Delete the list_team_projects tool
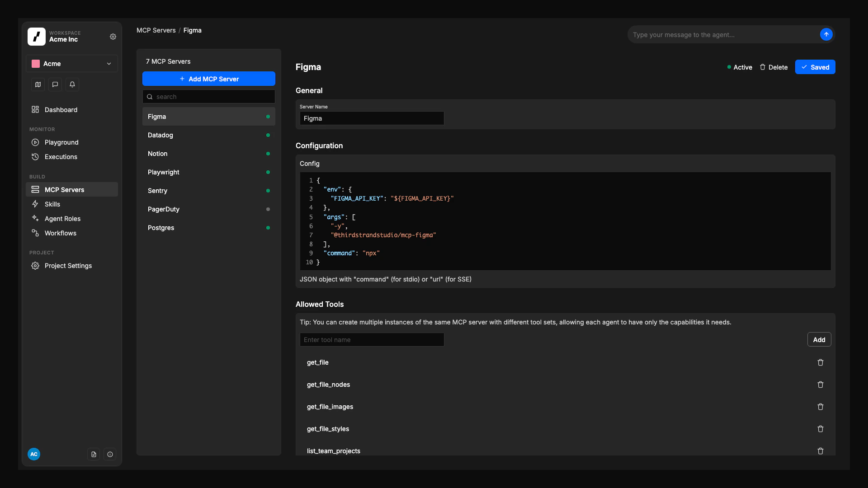868x488 pixels. 821,451
